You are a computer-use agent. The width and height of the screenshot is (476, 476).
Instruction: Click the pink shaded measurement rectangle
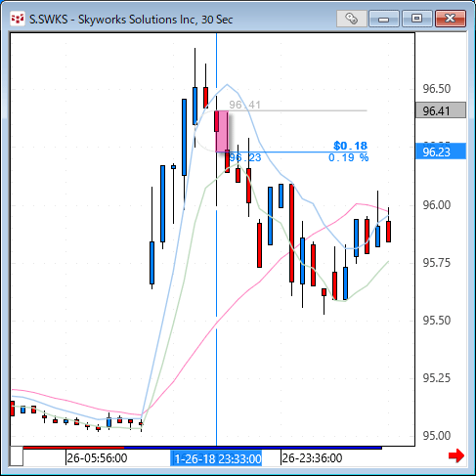[x=222, y=131]
